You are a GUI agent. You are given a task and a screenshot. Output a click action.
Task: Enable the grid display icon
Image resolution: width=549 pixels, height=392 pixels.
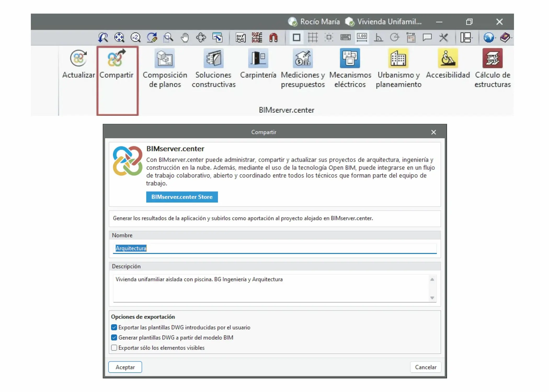click(x=313, y=38)
